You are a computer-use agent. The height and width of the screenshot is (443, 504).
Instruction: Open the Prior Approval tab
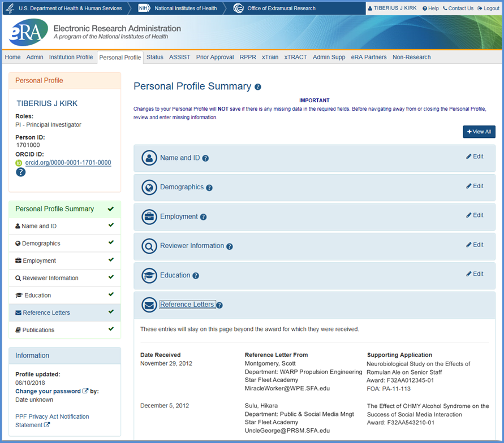tap(215, 57)
